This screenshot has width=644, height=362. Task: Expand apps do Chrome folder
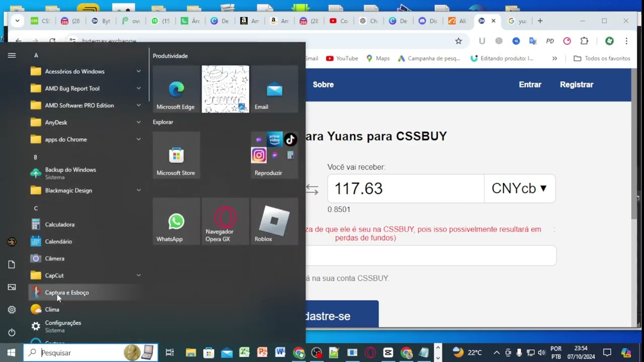(86, 139)
